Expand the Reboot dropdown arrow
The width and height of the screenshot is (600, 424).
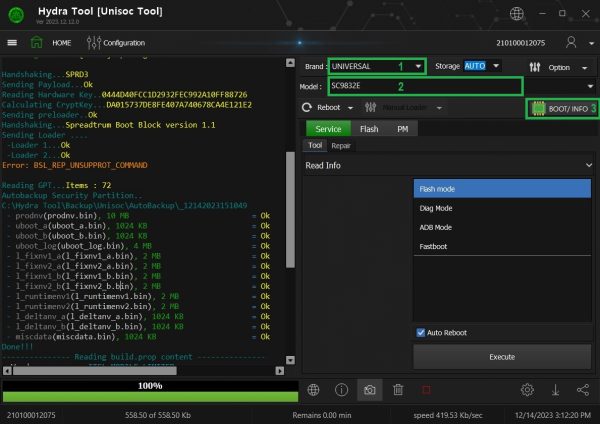[350, 108]
